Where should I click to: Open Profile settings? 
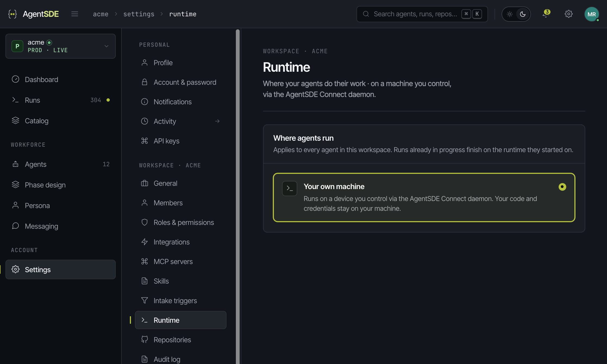[181, 63]
